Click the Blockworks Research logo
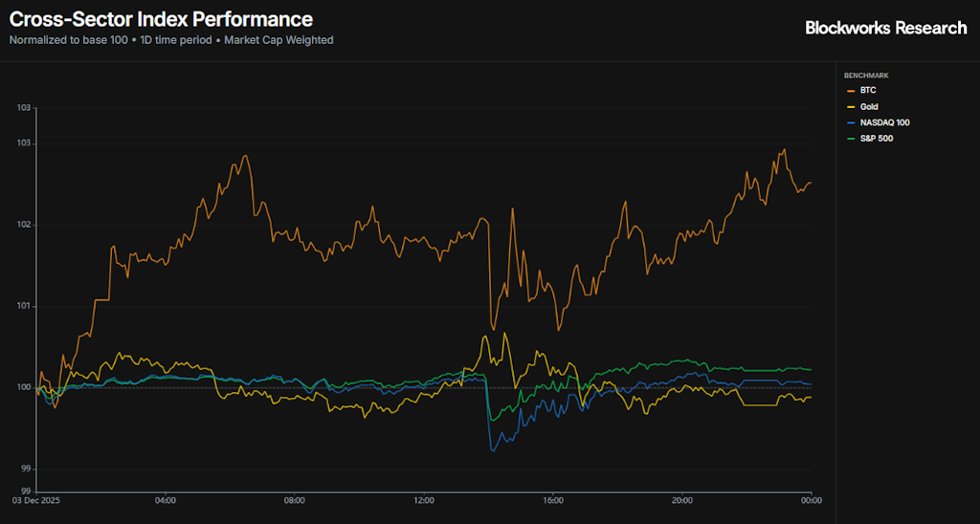Viewport: 980px width, 524px height. coord(885,28)
